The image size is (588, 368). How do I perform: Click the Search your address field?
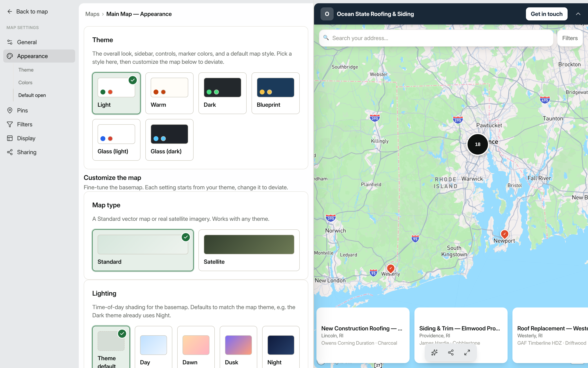pos(436,38)
